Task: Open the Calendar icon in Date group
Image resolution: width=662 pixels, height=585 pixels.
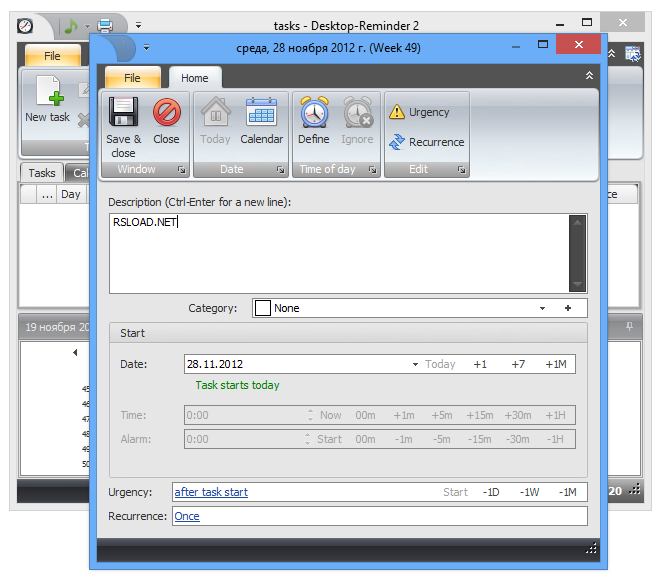Action: [x=261, y=112]
